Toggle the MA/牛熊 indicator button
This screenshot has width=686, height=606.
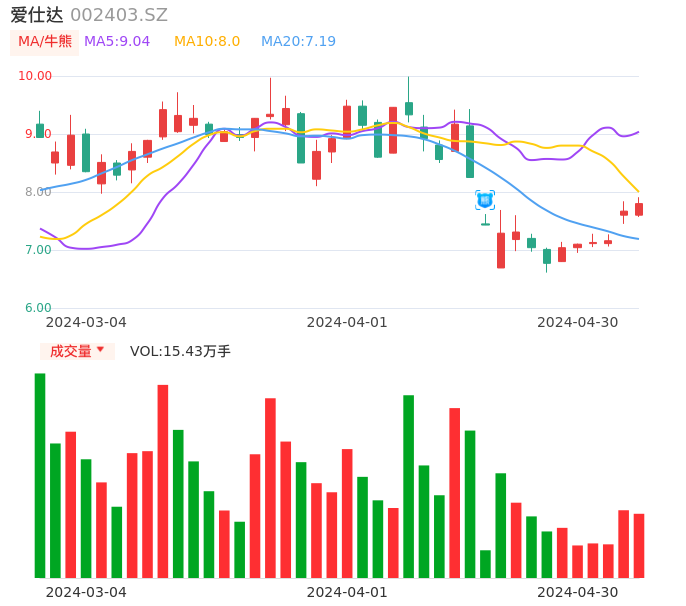[45, 42]
